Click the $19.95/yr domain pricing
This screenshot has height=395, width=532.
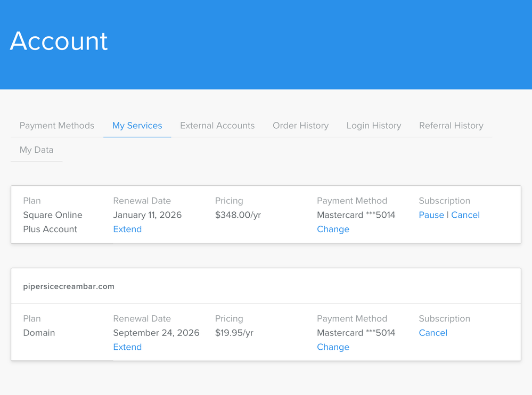[234, 333]
